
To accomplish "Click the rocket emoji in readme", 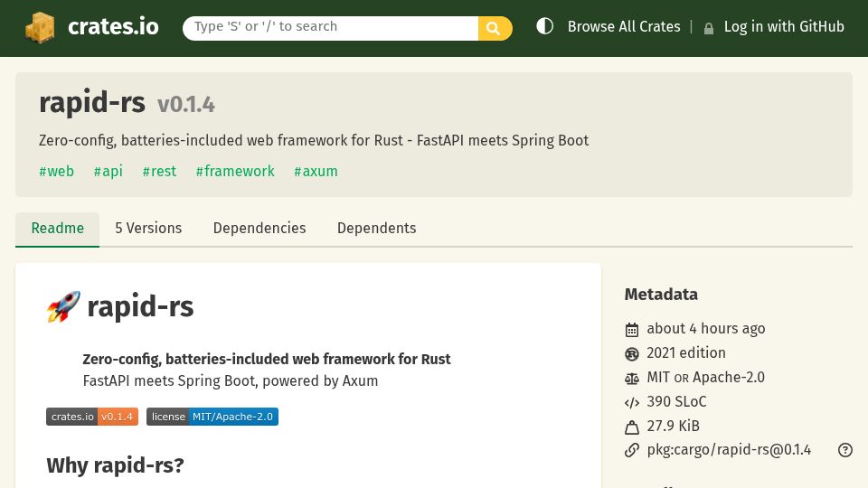I will pyautogui.click(x=63, y=306).
